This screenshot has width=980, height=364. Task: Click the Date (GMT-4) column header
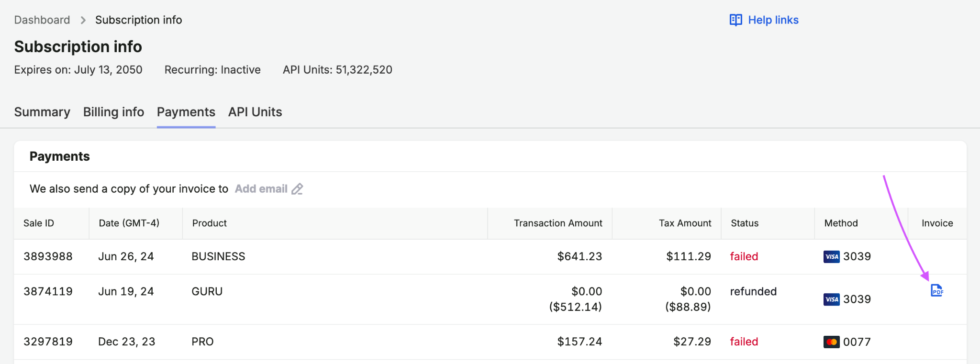(x=129, y=223)
